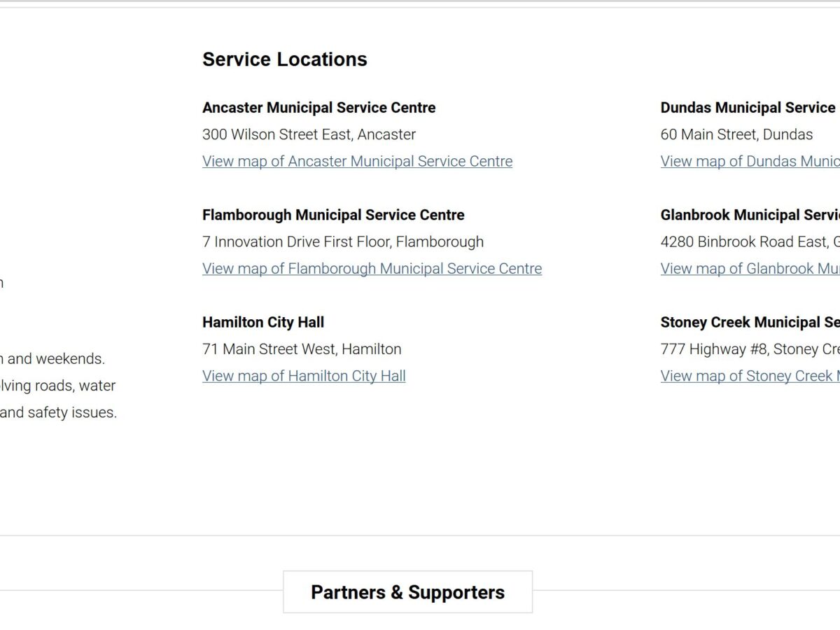Open the Dundas Municipal Service Centre map link

[x=750, y=161]
